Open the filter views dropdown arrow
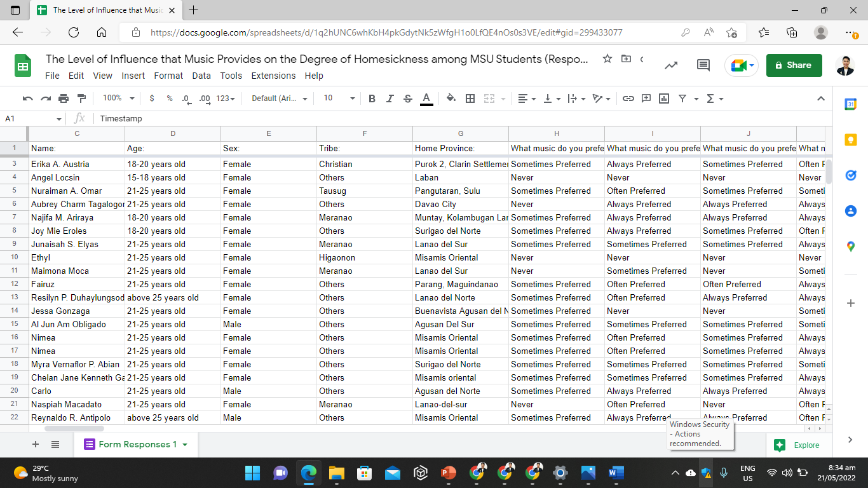Viewport: 868px width, 488px height. click(x=696, y=98)
